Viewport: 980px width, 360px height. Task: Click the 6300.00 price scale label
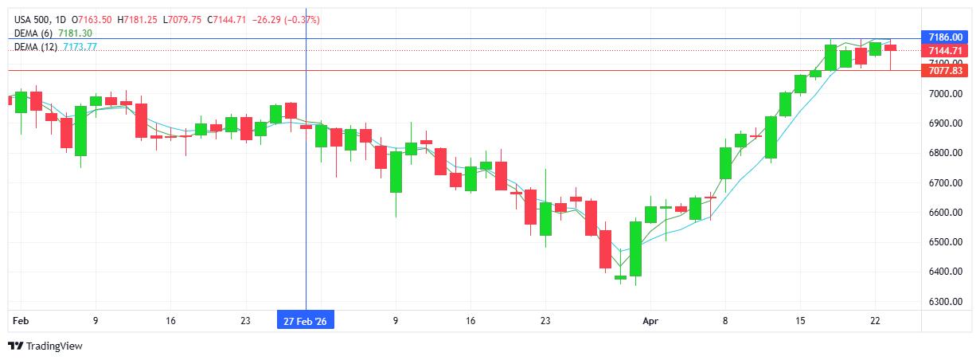point(945,302)
